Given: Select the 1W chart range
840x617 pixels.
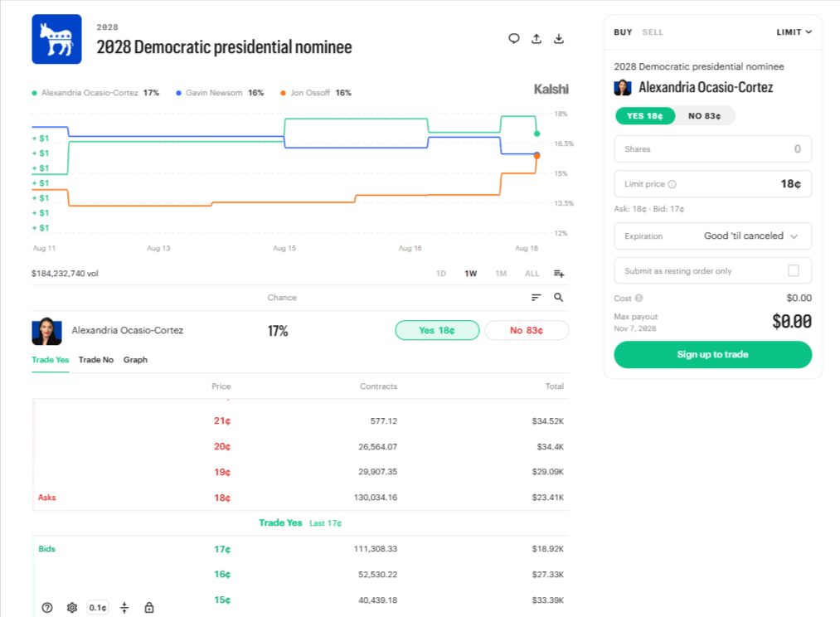Looking at the screenshot, I should coord(470,274).
